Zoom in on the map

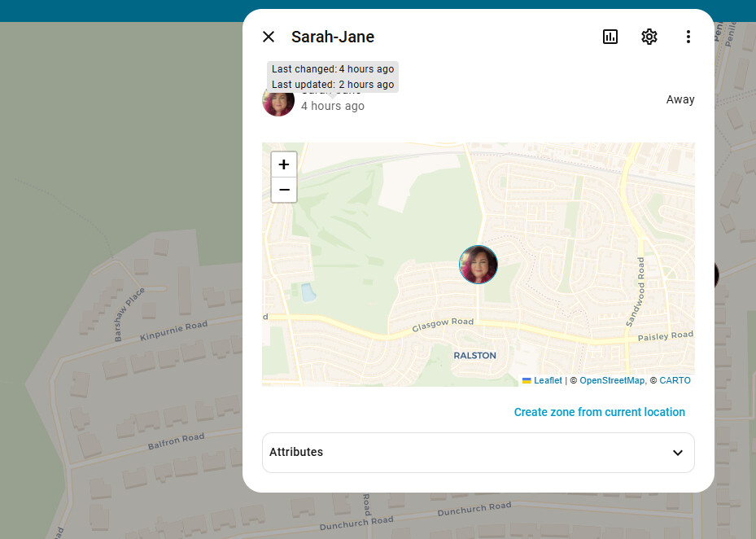coord(284,164)
